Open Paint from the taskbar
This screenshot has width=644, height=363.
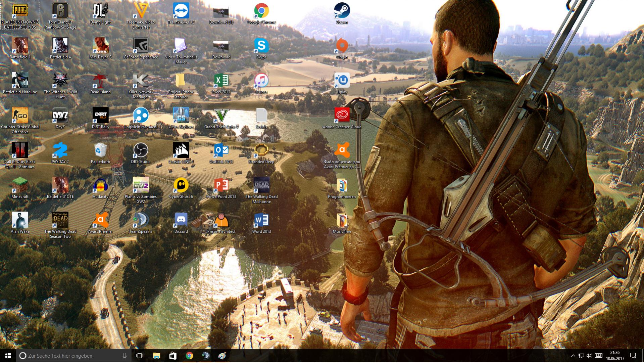tap(222, 356)
